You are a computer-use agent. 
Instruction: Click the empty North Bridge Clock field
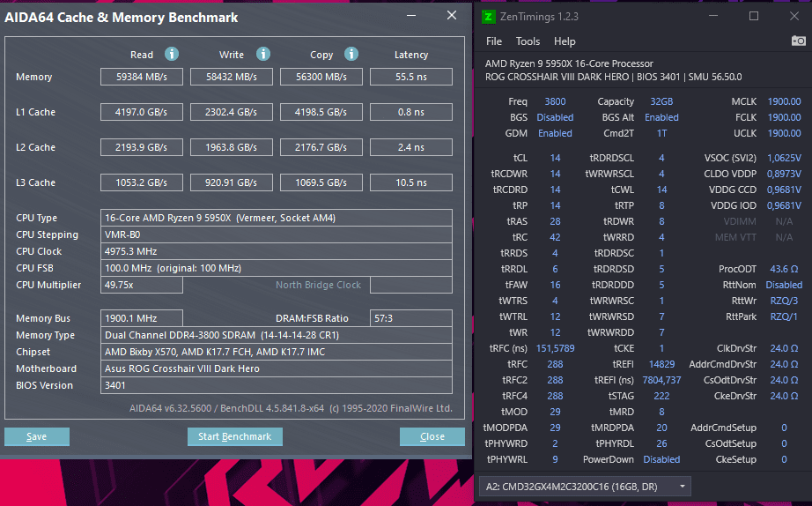coord(411,285)
